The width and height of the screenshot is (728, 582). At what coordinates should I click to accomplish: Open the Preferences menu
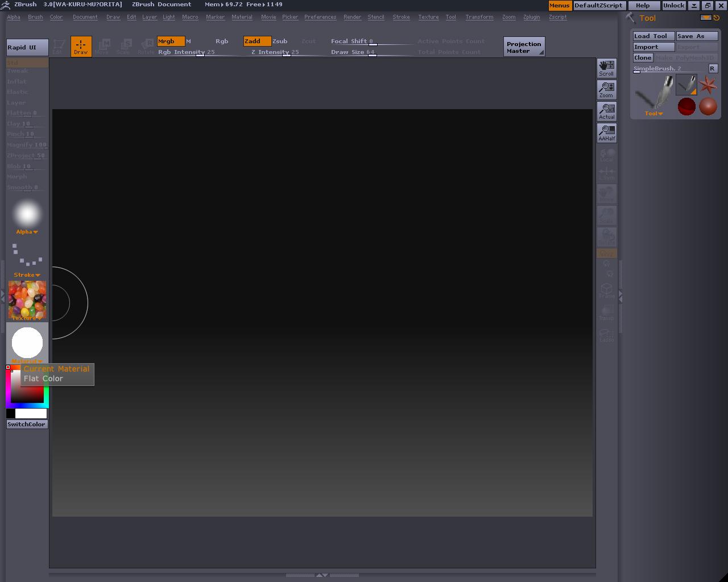pos(320,17)
